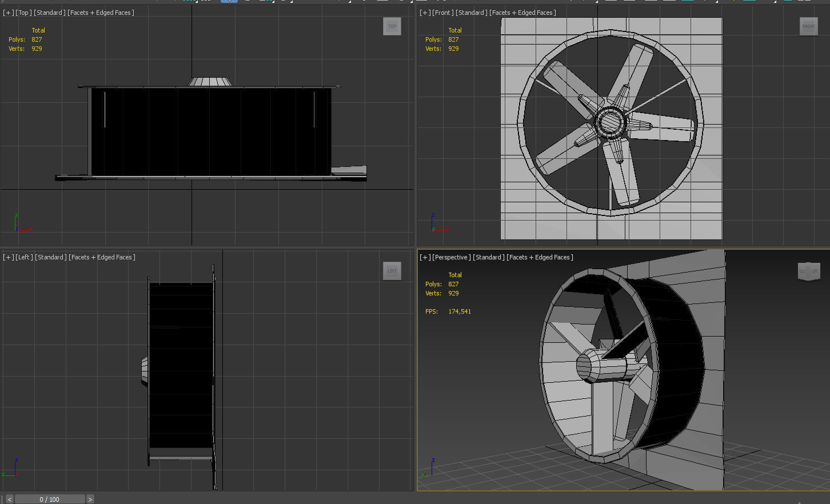Open the Left point-of-view viewport label menu

coord(23,257)
